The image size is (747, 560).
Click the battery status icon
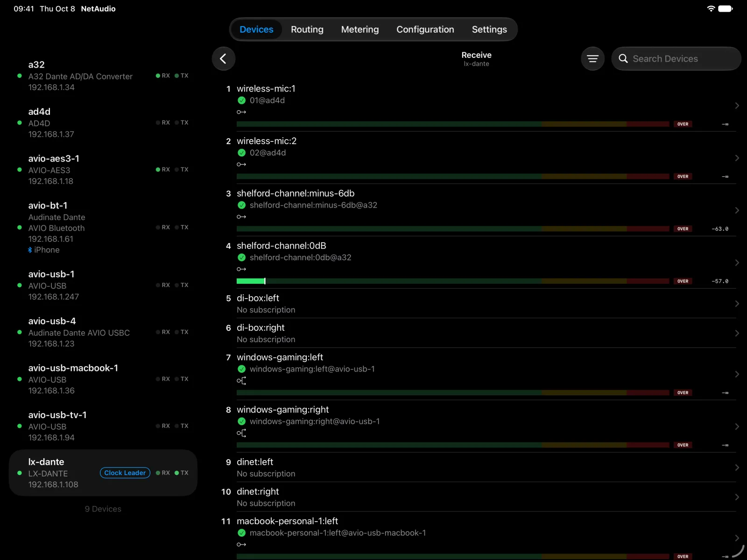(726, 8)
